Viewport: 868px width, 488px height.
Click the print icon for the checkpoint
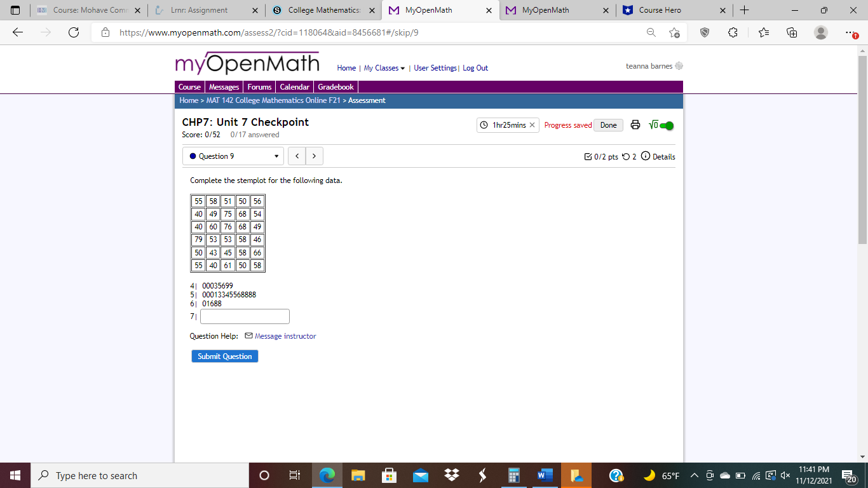click(x=635, y=125)
